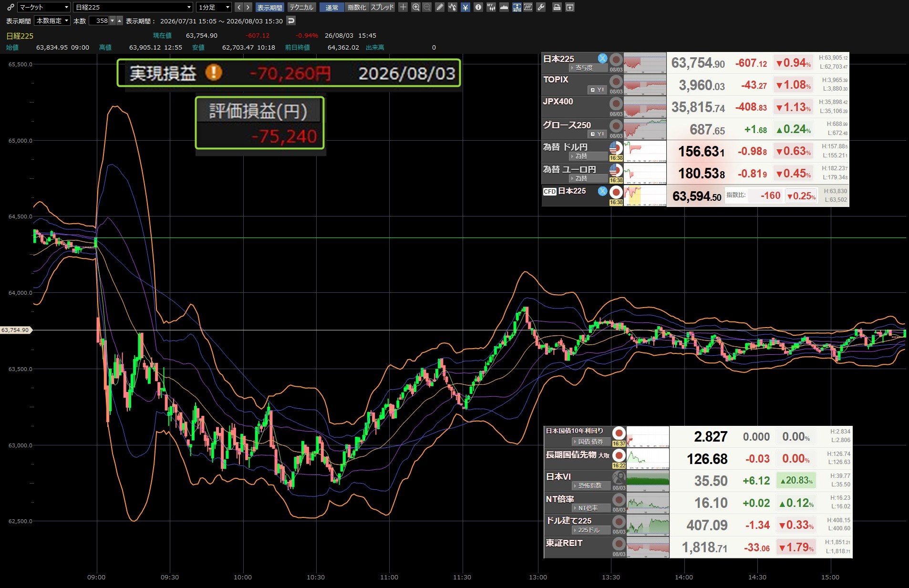Select the pencil drawing tool
909x588 pixels.
tap(440, 7)
